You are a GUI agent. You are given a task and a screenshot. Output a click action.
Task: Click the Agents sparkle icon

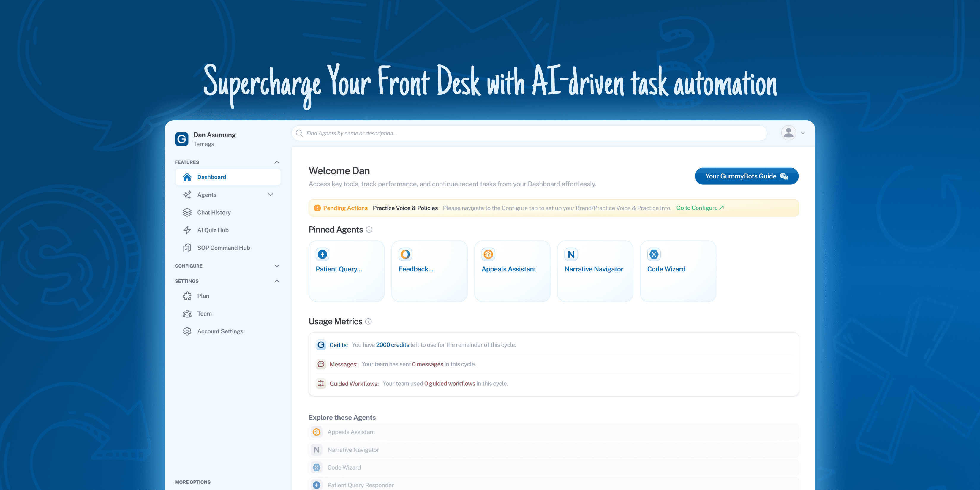(187, 195)
